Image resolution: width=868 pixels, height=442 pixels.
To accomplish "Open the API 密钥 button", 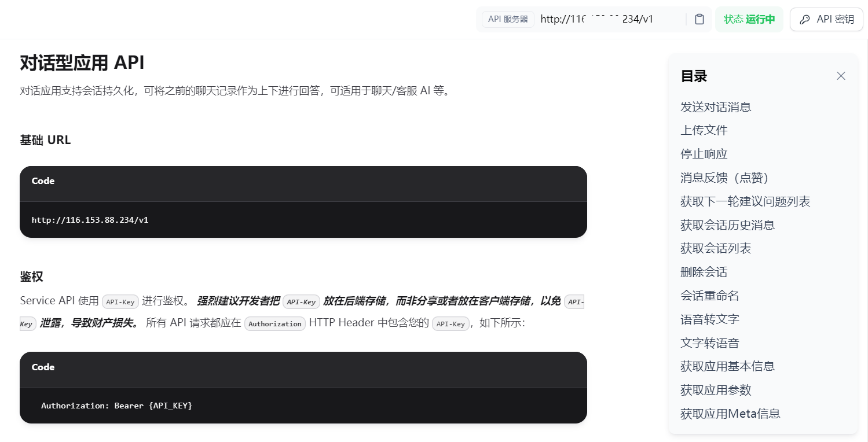I will 826,19.
